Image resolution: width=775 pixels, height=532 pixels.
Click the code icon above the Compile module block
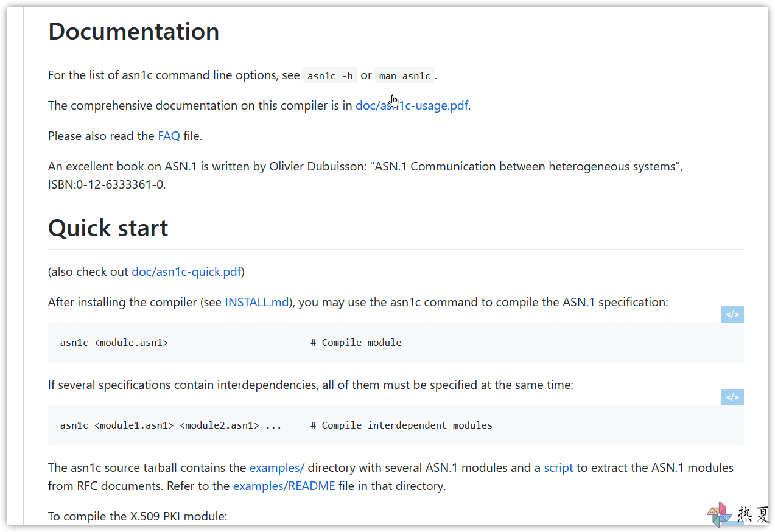732,315
